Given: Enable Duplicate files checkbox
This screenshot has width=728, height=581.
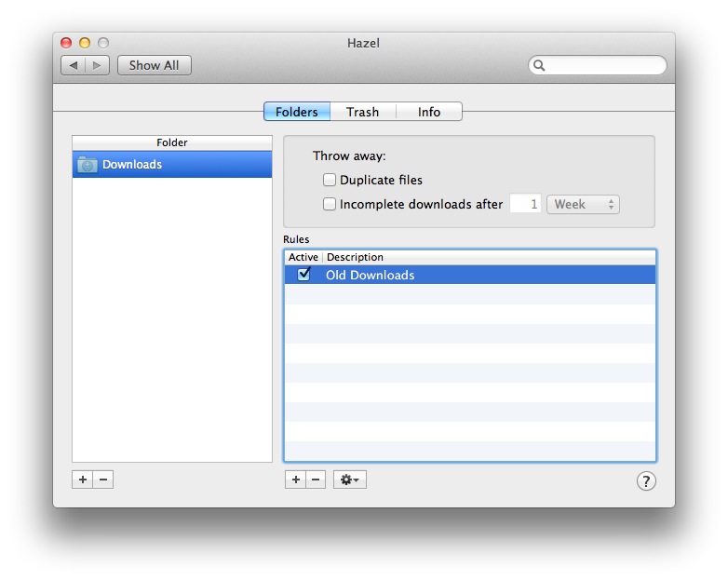Looking at the screenshot, I should (x=330, y=180).
